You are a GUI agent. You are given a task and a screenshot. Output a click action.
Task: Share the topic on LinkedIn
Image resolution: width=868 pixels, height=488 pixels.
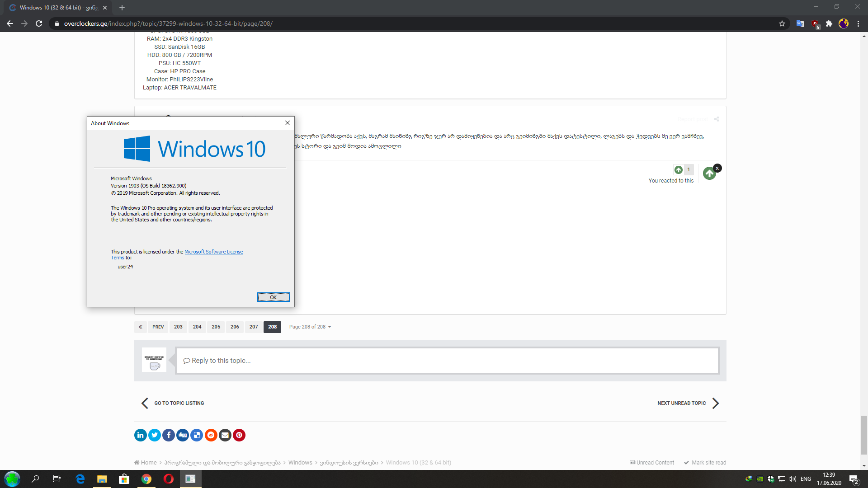(140, 435)
